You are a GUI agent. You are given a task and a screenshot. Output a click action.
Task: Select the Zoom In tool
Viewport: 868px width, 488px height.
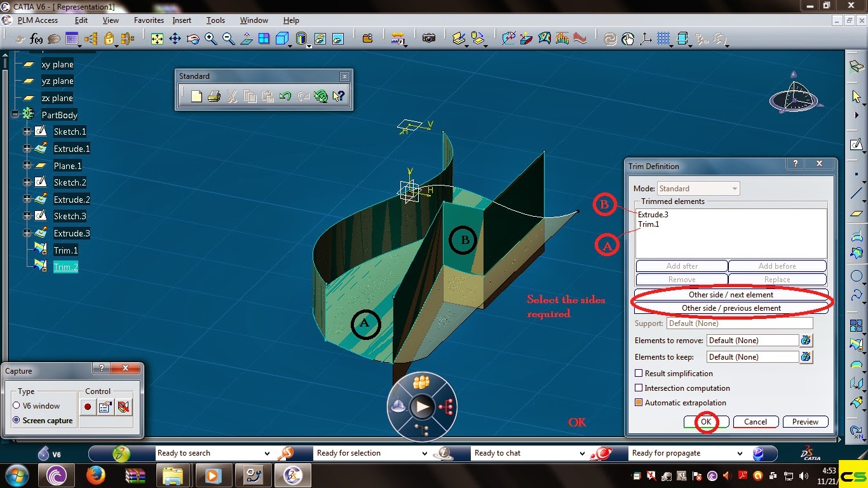(x=211, y=38)
